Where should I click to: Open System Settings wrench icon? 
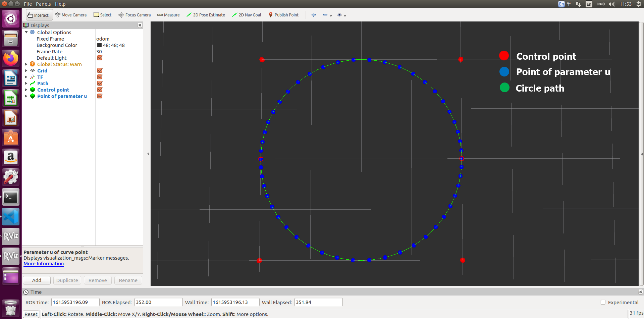[x=11, y=177]
